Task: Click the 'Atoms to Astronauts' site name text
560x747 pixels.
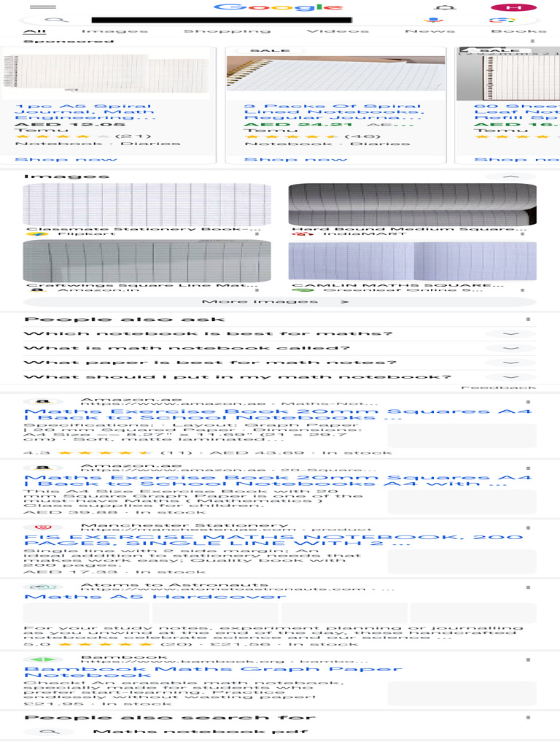Action: click(174, 584)
